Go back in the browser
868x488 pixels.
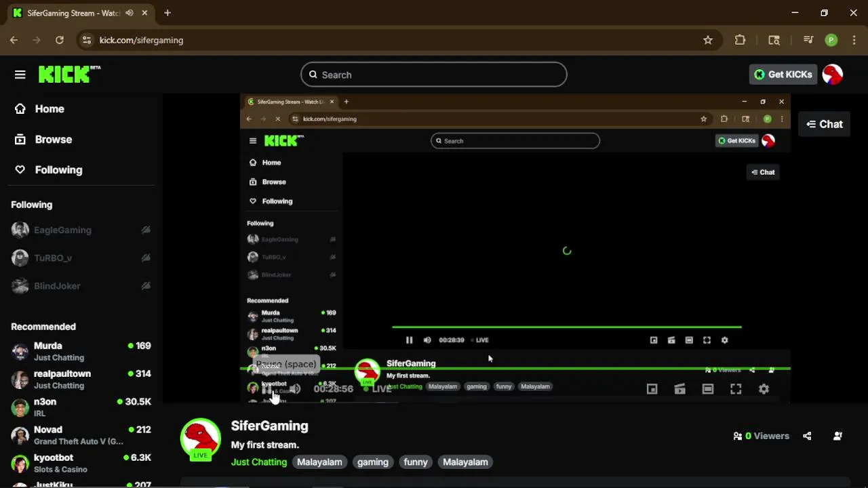tap(14, 40)
